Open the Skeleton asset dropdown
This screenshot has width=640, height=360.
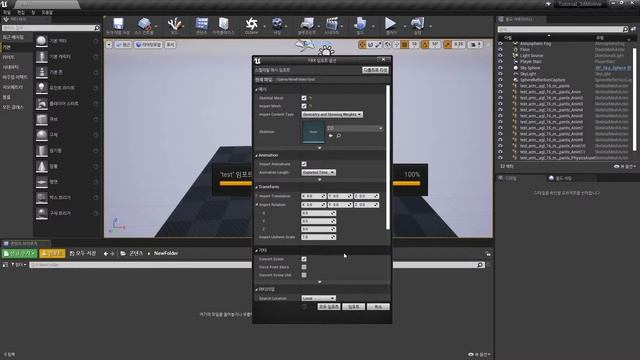tap(354, 128)
